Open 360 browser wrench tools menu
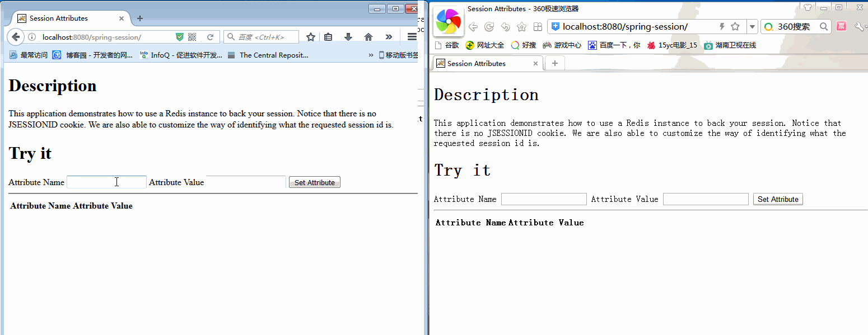Image resolution: width=868 pixels, height=335 pixels. [x=860, y=26]
